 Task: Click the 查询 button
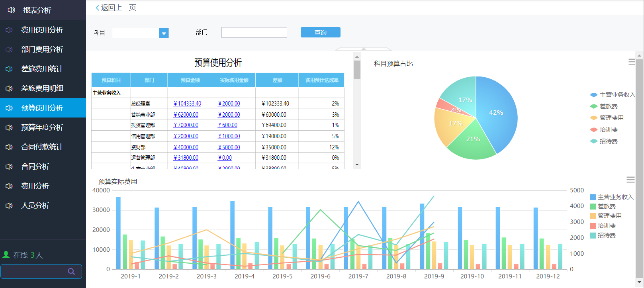coord(320,32)
